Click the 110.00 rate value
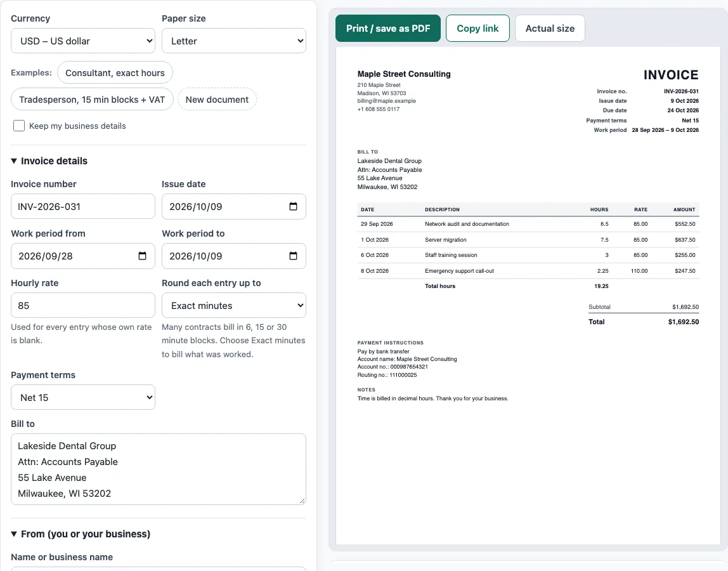 (639, 271)
